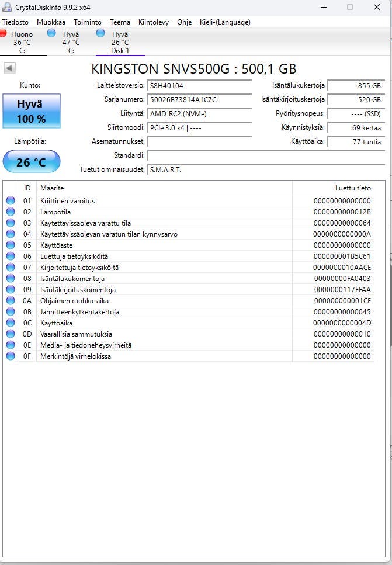The width and height of the screenshot is (392, 565).
Task: Click status icon of varatun tilan kynnysarvo row
Action: pos(11,234)
